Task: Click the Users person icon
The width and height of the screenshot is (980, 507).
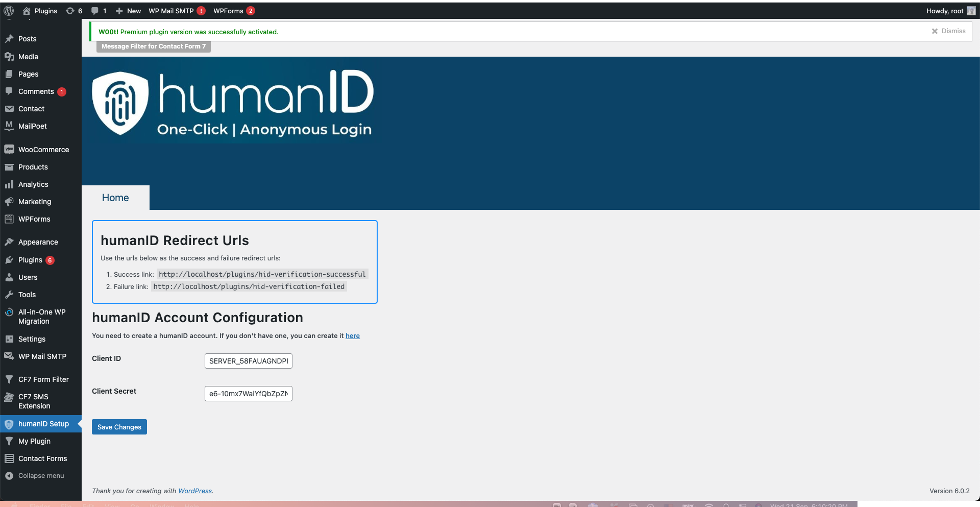Action: [x=9, y=277]
